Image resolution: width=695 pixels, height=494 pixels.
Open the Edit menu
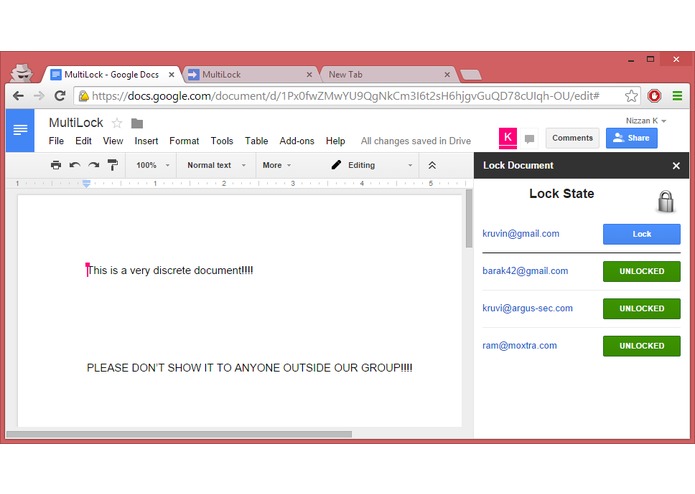click(x=83, y=141)
